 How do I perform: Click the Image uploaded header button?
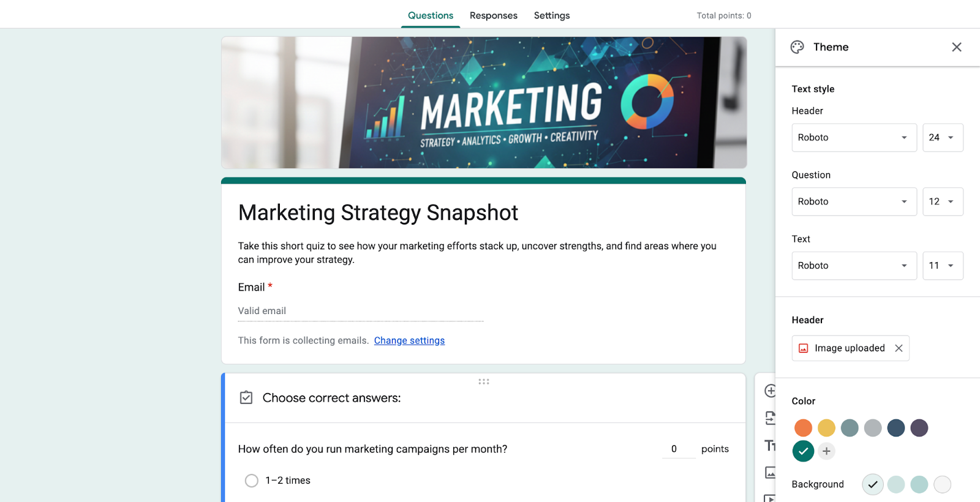843,348
